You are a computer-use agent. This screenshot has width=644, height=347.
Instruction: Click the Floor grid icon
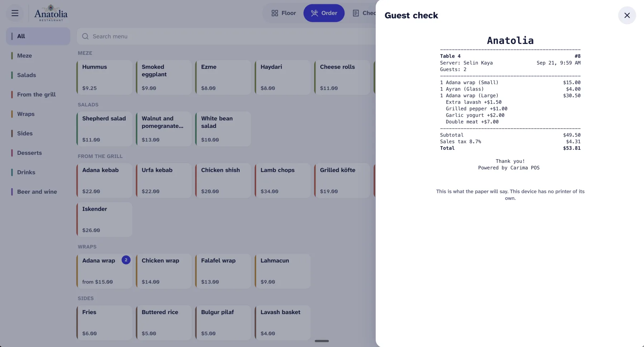coord(275,13)
